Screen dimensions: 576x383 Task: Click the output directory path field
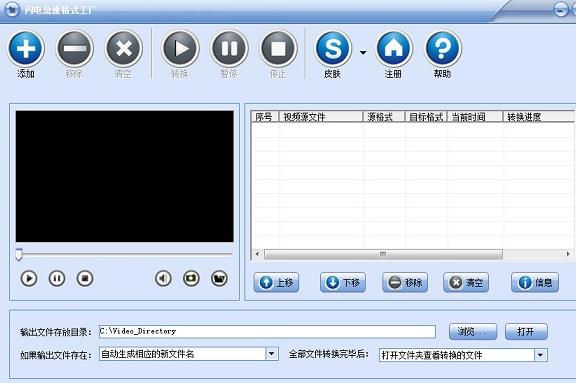click(x=267, y=332)
